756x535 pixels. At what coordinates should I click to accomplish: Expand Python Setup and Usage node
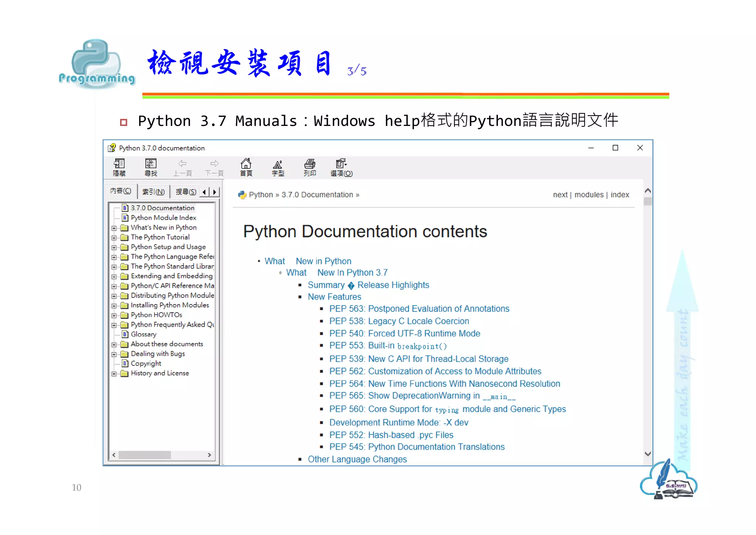114,248
